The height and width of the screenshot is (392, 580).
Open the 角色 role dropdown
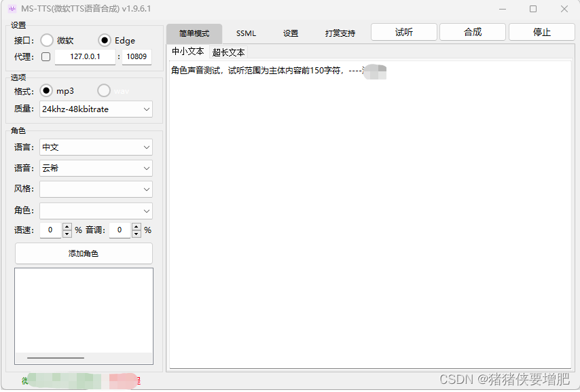(x=96, y=211)
